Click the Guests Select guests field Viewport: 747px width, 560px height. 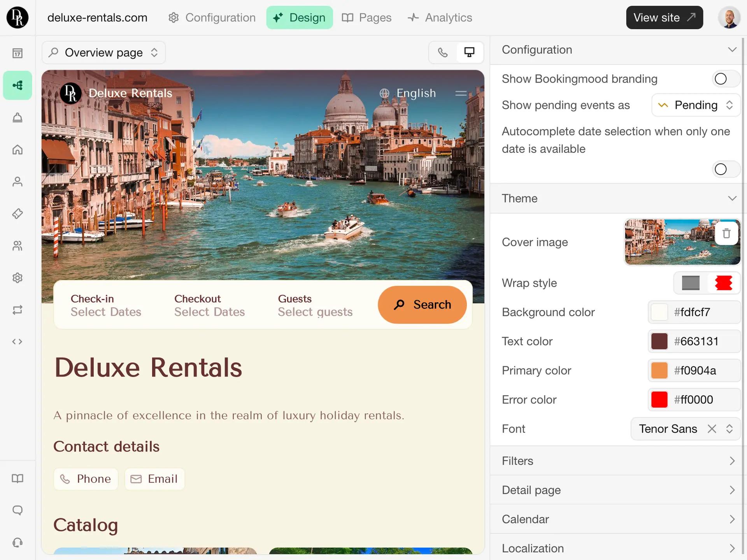coord(315,305)
